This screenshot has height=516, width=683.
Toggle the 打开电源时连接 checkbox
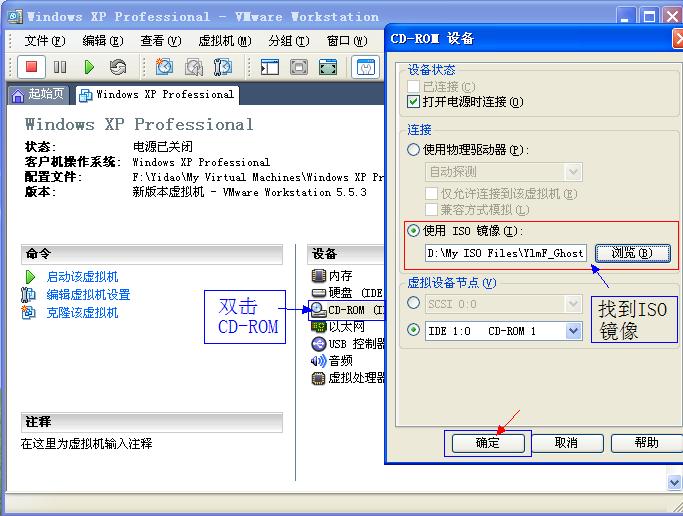point(413,102)
